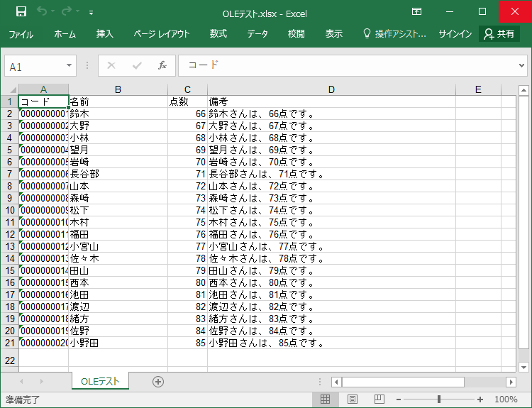Select column A header
The image size is (532, 408).
pyautogui.click(x=43, y=89)
